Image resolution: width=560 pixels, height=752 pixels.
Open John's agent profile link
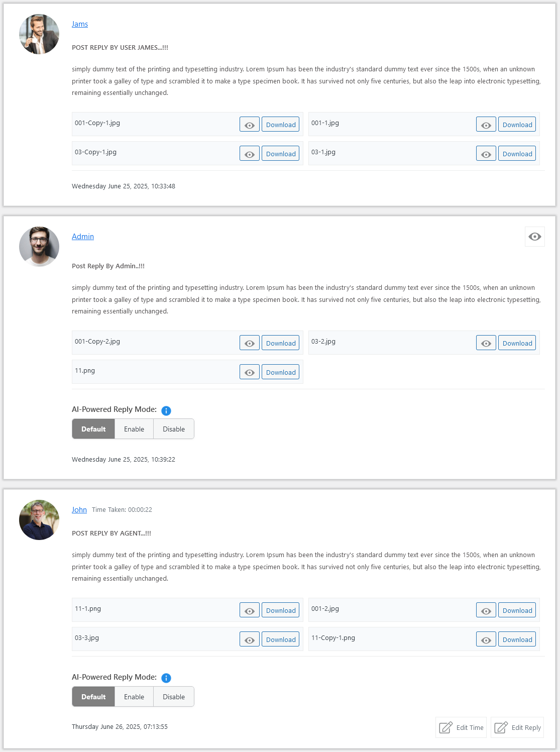79,509
